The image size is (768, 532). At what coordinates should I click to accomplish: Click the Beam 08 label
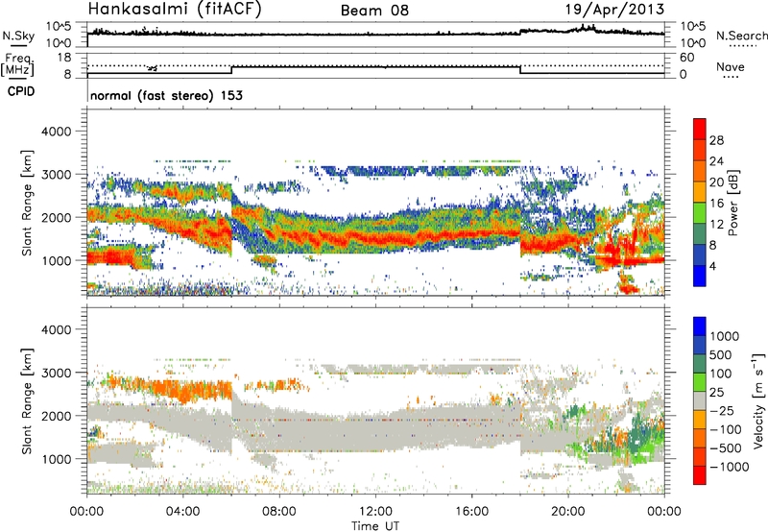tap(374, 11)
